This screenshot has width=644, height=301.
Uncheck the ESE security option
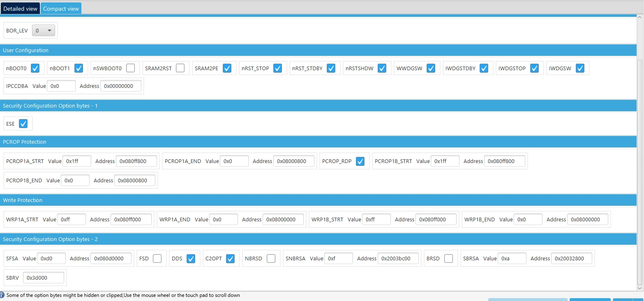coord(23,124)
